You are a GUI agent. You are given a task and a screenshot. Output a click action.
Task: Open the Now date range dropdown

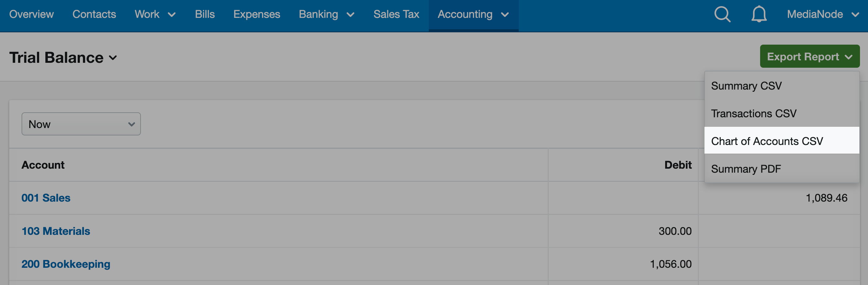[x=81, y=124]
